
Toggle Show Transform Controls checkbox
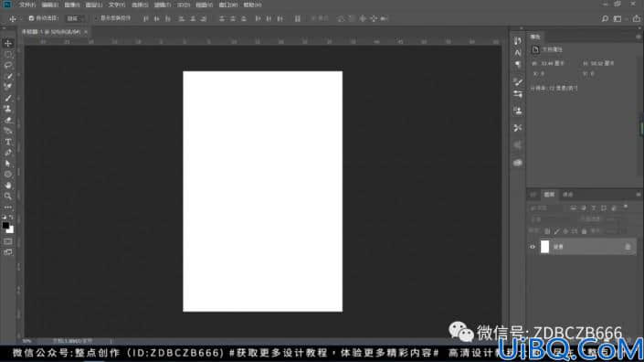(96, 18)
